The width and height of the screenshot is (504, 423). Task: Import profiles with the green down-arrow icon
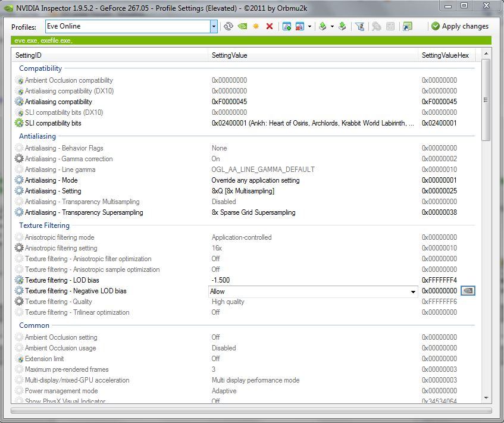[x=342, y=26]
